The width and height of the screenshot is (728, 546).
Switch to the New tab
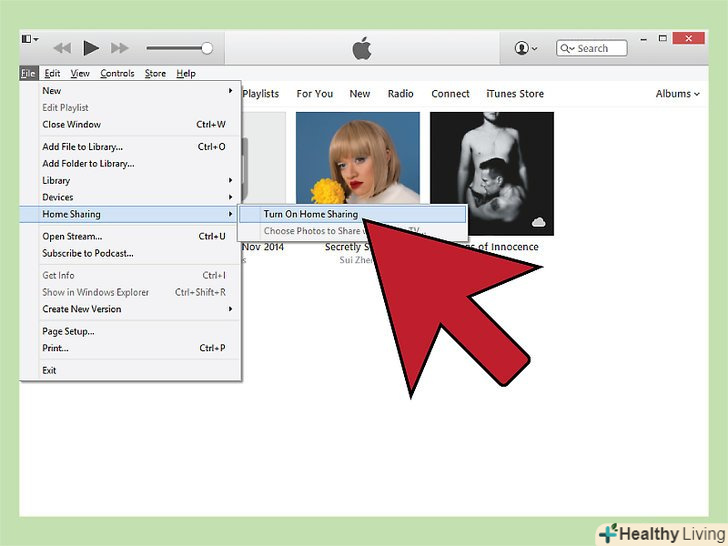(360, 94)
